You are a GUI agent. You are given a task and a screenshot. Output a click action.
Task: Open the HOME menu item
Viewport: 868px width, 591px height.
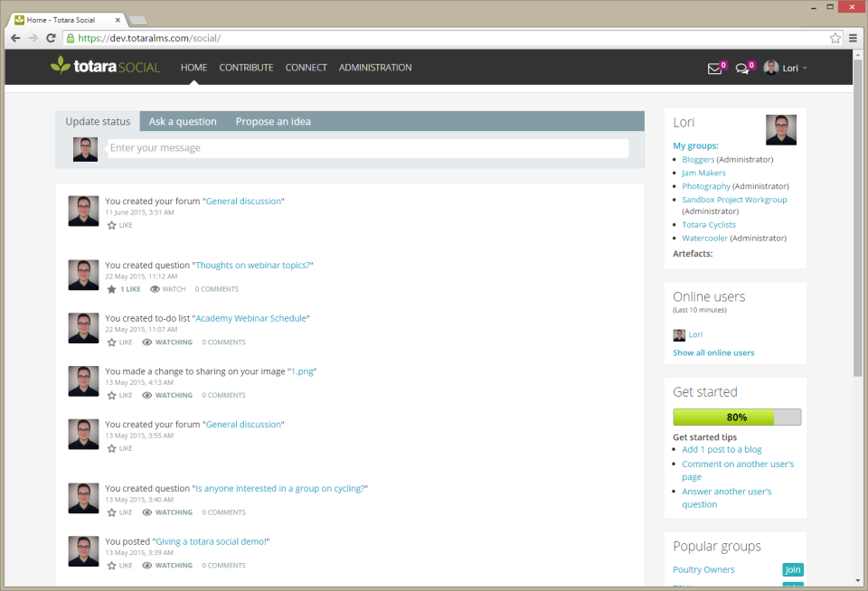tap(193, 68)
